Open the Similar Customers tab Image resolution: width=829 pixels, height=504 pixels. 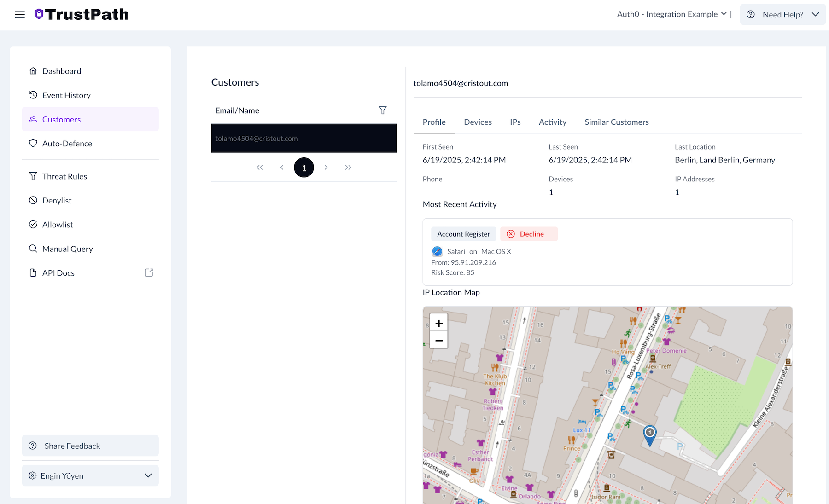click(617, 122)
